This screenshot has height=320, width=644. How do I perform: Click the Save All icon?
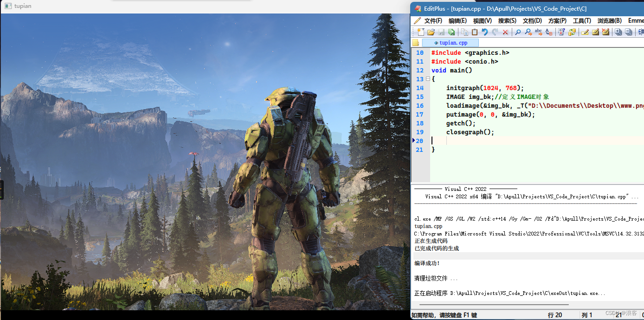pos(451,32)
